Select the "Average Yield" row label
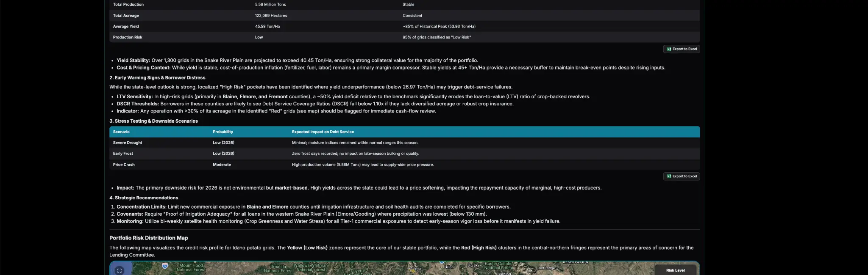The image size is (868, 275). tap(126, 26)
